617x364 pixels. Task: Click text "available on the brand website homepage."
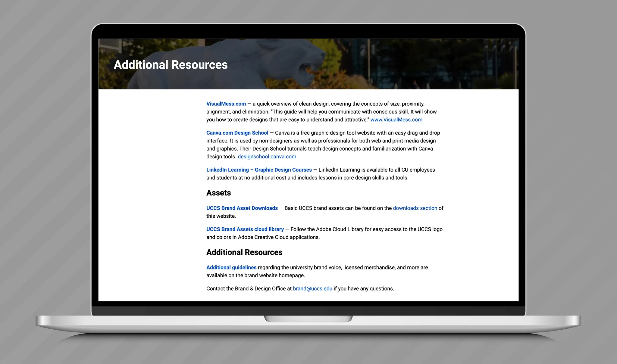click(x=255, y=275)
